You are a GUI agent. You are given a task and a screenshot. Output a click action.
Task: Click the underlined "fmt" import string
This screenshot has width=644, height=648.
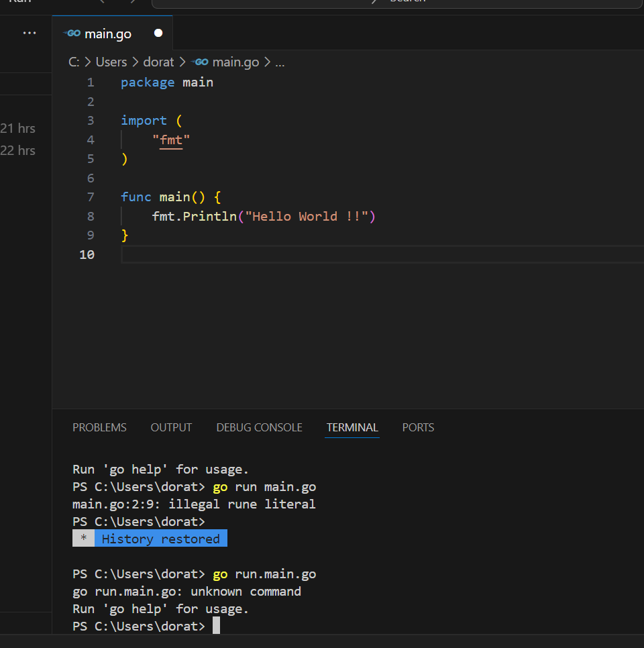[x=171, y=140]
